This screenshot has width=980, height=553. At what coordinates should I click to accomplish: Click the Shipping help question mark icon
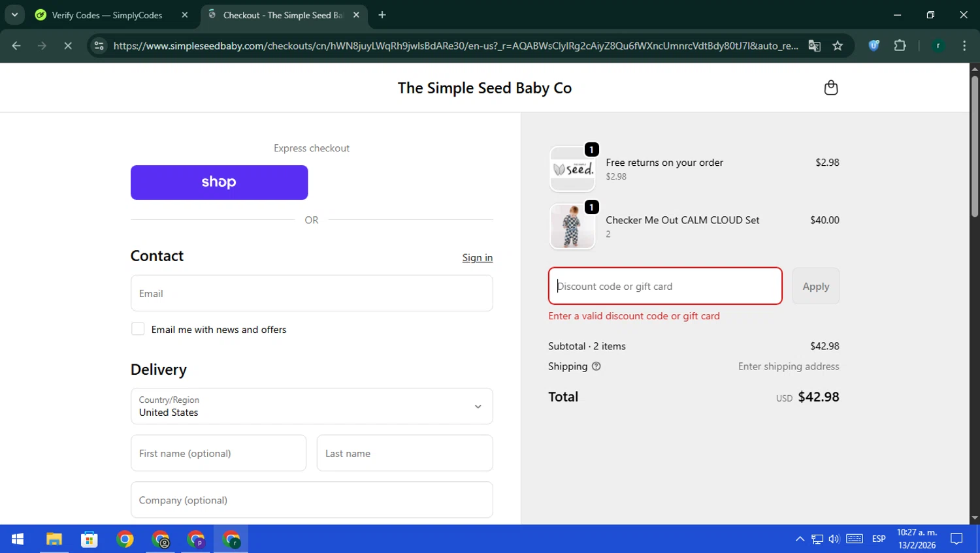point(596,366)
